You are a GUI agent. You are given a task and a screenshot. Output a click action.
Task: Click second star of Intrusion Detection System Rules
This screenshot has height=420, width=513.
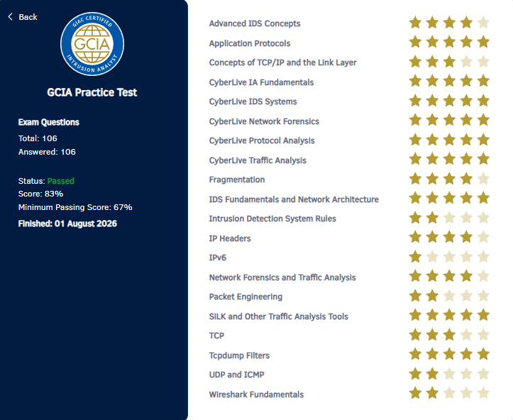[x=433, y=218]
